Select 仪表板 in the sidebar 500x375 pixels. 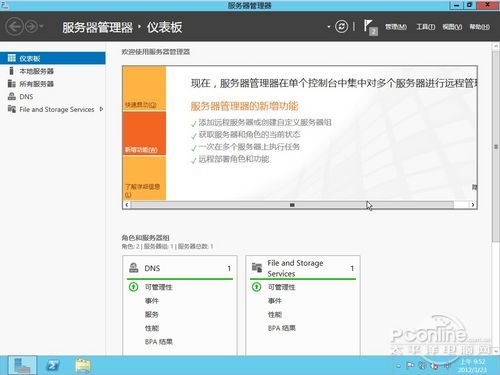click(53, 58)
